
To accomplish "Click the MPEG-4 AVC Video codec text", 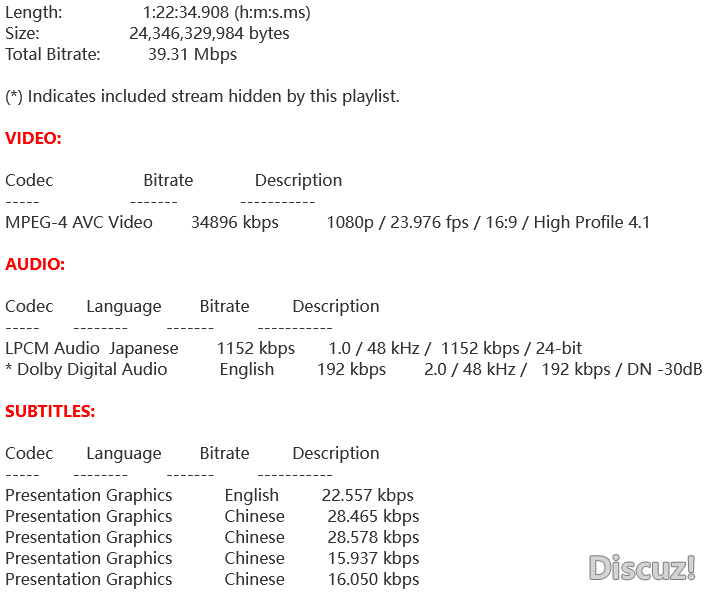I will (x=79, y=222).
